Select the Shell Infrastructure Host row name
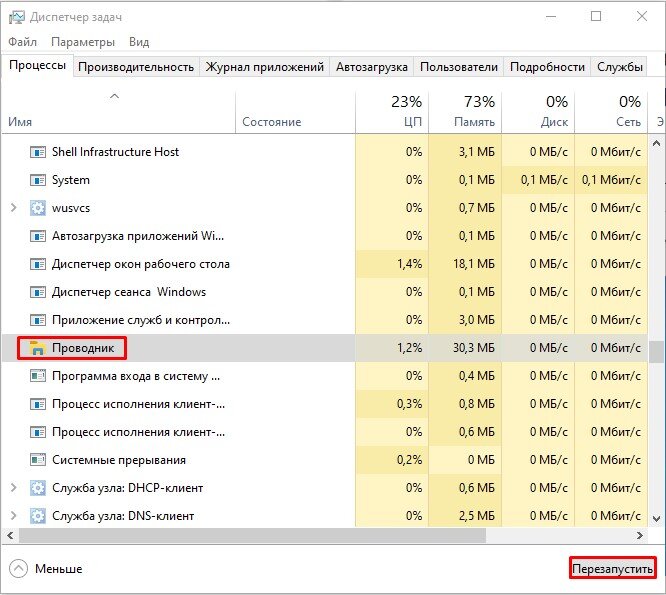 click(115, 152)
